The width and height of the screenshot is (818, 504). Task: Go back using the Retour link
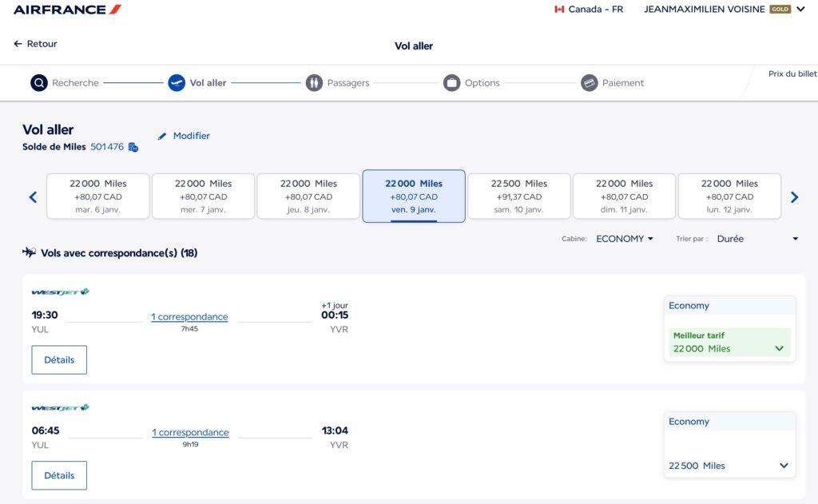click(x=36, y=44)
